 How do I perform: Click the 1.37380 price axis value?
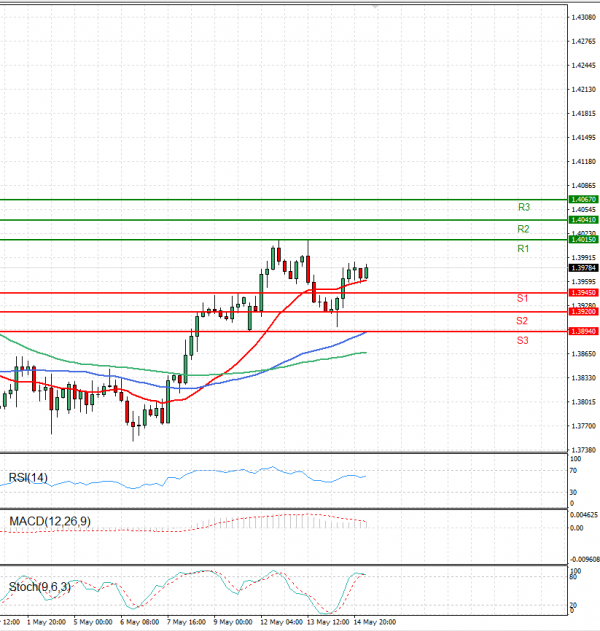(x=584, y=450)
